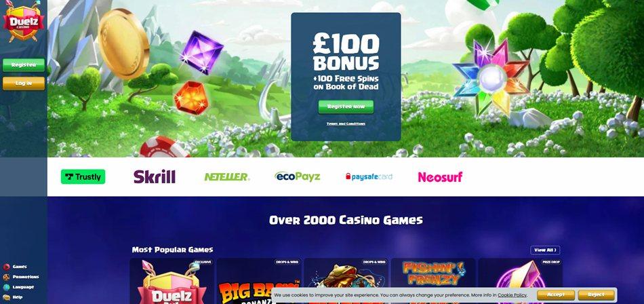Select the Language globe icon
Screen dimensions: 644x304
coord(6,287)
